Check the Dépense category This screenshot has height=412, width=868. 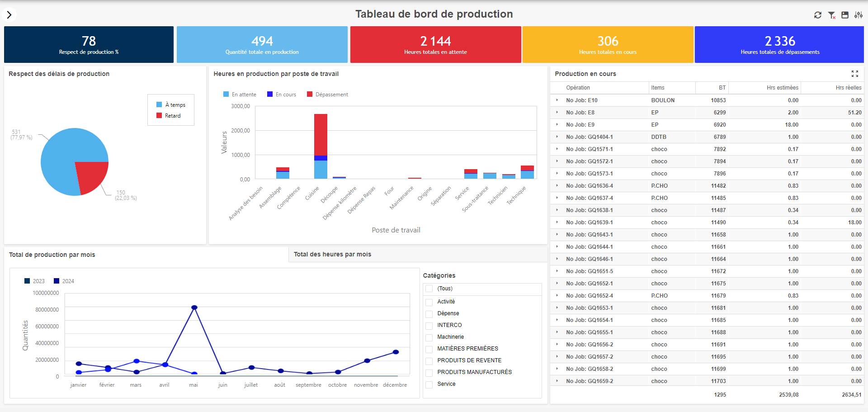(429, 314)
